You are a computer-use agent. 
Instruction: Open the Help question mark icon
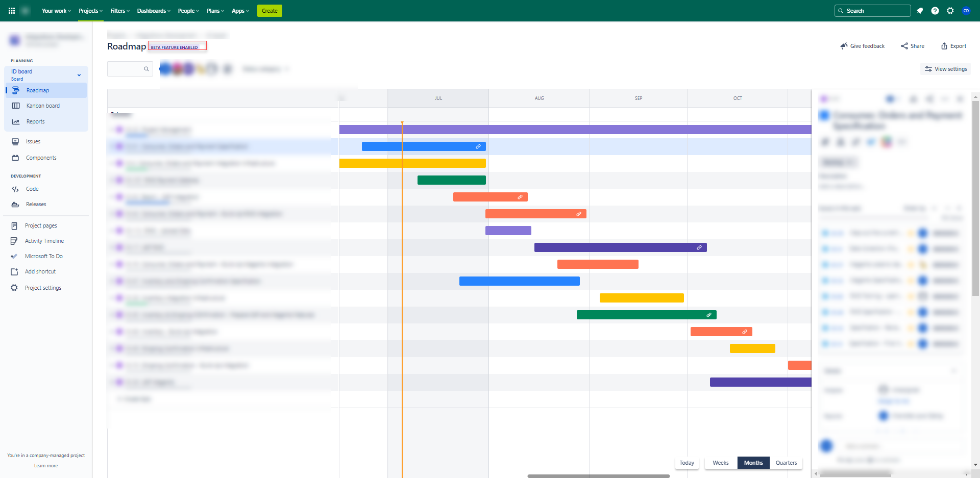tap(935, 11)
